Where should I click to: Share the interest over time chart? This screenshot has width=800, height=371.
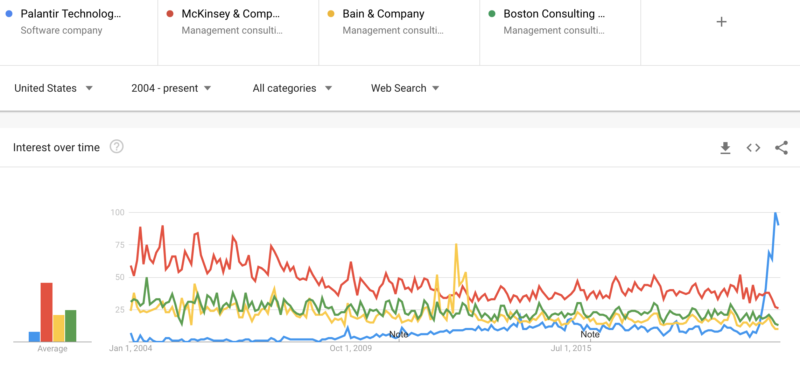pyautogui.click(x=781, y=148)
